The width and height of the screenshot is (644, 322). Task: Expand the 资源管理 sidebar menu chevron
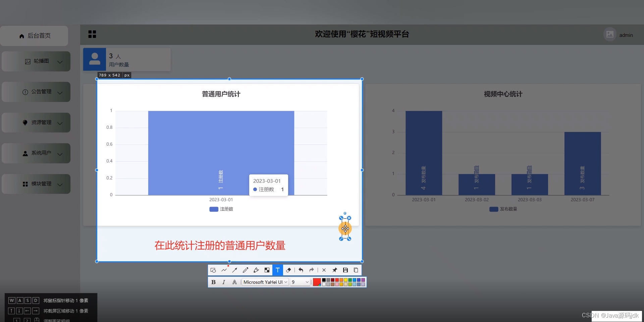click(x=60, y=123)
